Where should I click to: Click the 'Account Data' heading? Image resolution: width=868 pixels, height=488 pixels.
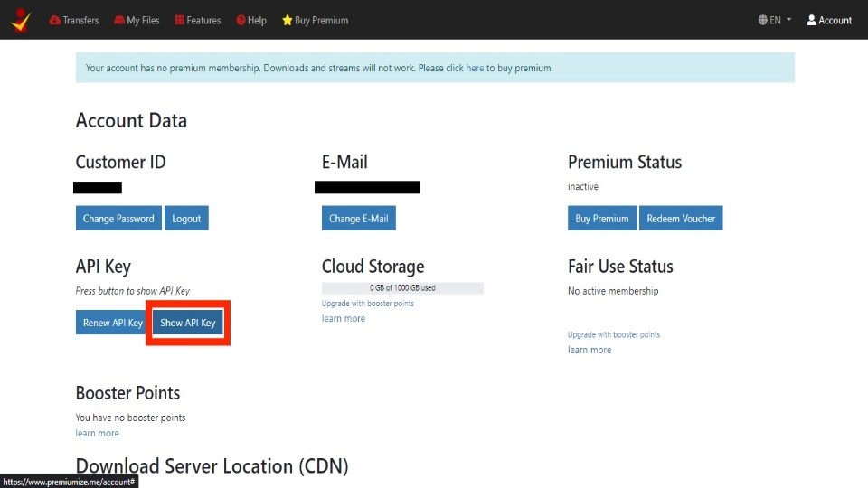[131, 120]
